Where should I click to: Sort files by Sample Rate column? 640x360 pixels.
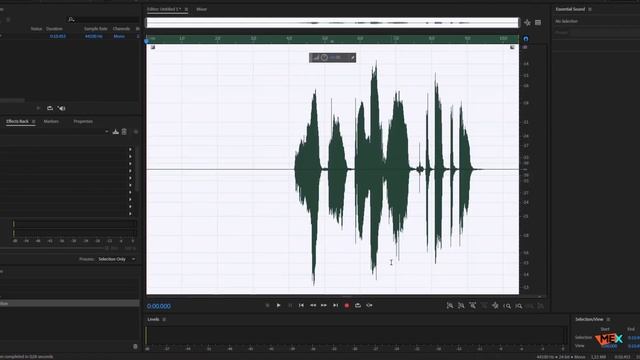point(96,29)
